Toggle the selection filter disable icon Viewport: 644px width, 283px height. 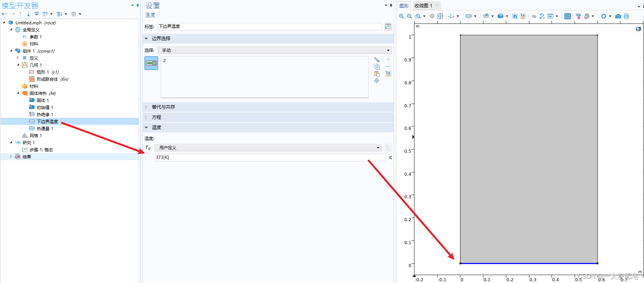[x=578, y=16]
